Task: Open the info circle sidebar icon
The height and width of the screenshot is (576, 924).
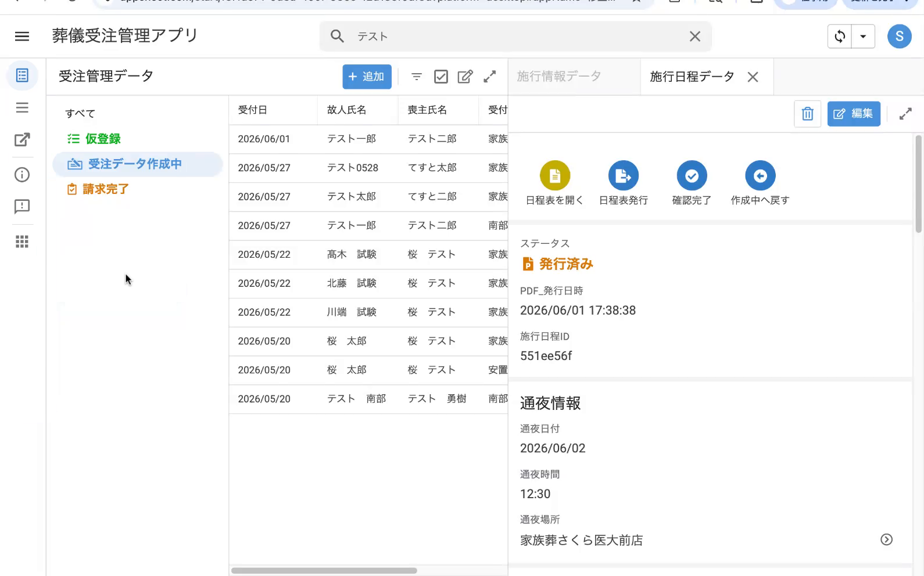Action: [x=22, y=175]
